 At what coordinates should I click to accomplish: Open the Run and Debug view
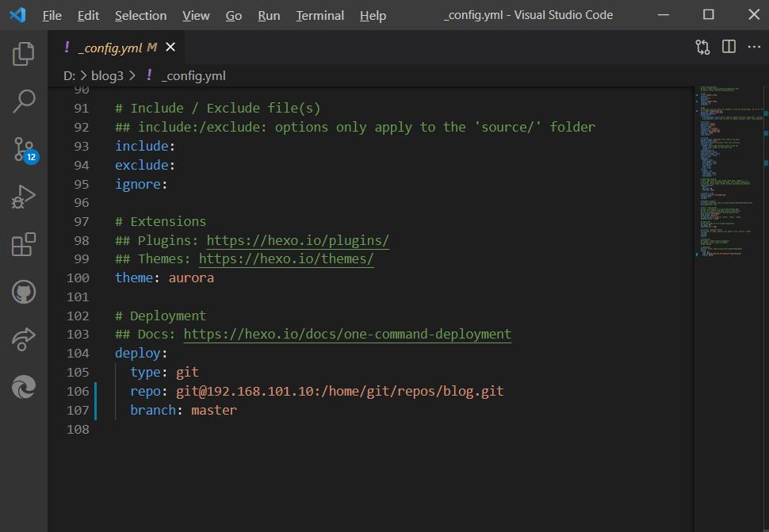23,196
